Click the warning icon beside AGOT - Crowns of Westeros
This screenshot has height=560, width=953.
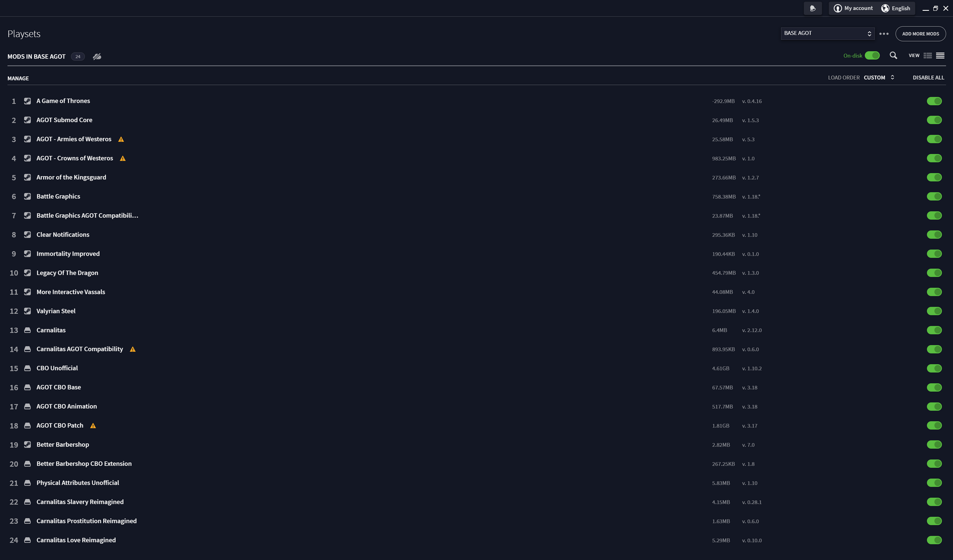tap(123, 159)
